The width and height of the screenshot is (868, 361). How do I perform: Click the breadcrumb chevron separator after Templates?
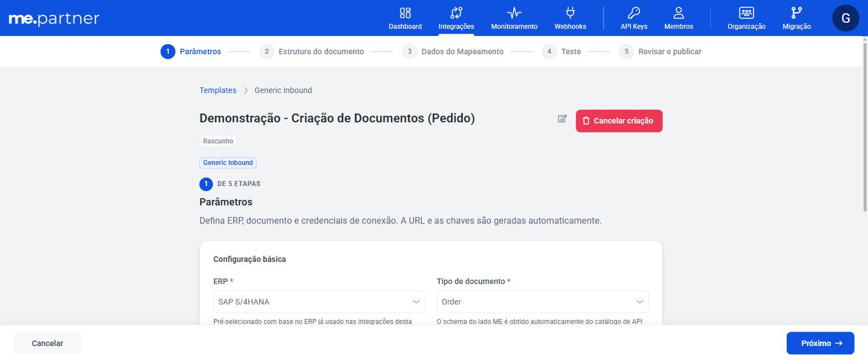click(x=245, y=90)
